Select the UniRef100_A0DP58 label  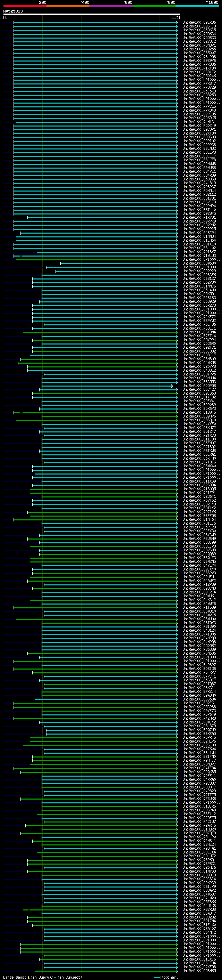(x=199, y=386)
